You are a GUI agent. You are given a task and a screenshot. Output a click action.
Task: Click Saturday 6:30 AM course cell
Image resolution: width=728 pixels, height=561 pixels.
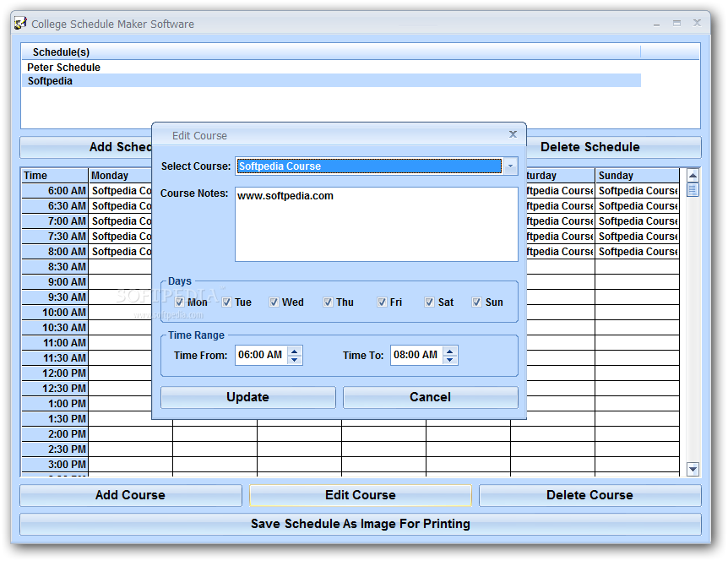coord(561,206)
